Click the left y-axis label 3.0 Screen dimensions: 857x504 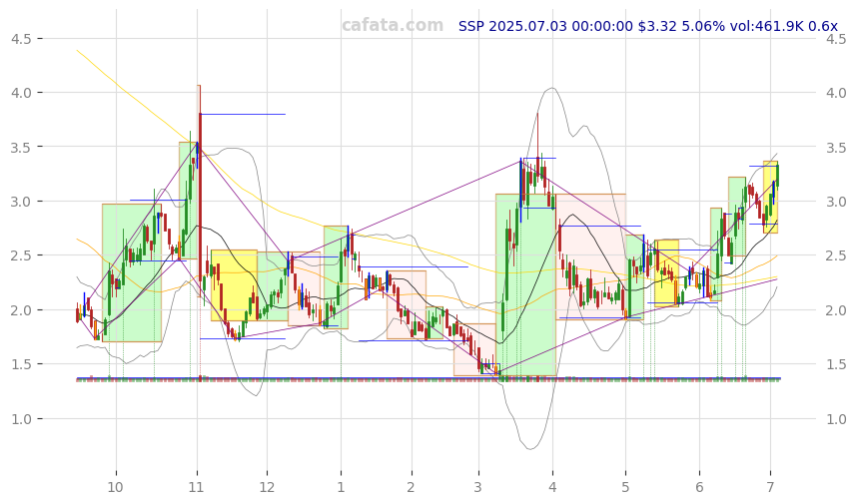[x=20, y=202]
